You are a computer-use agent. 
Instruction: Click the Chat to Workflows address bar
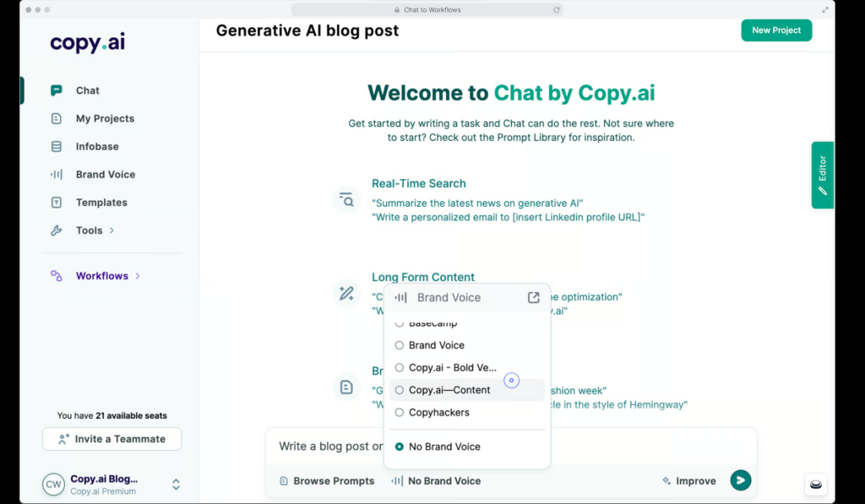click(427, 9)
